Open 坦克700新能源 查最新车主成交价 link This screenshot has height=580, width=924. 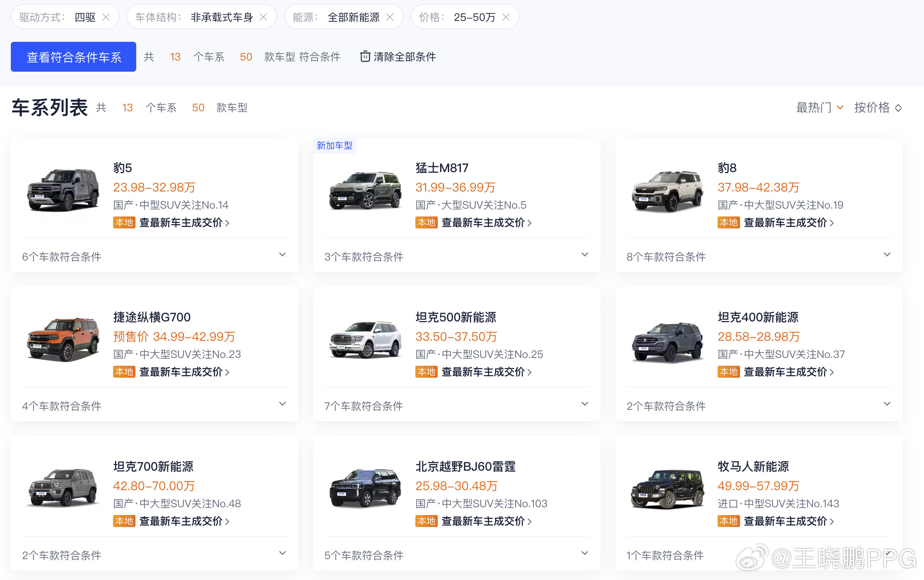(184, 521)
